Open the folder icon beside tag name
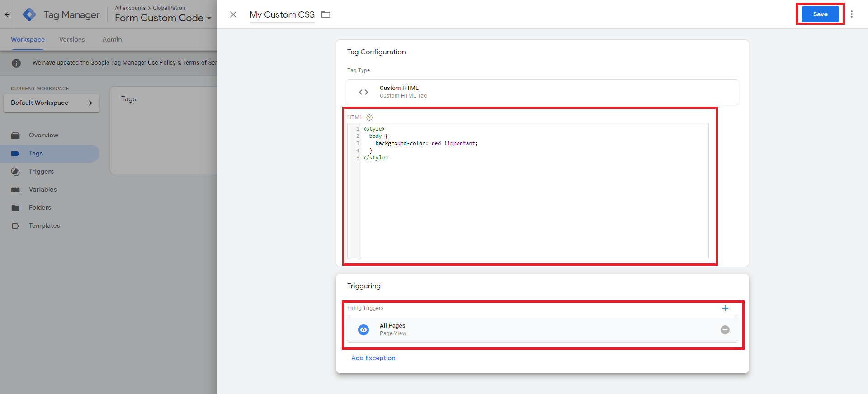This screenshot has width=868, height=394. [325, 14]
